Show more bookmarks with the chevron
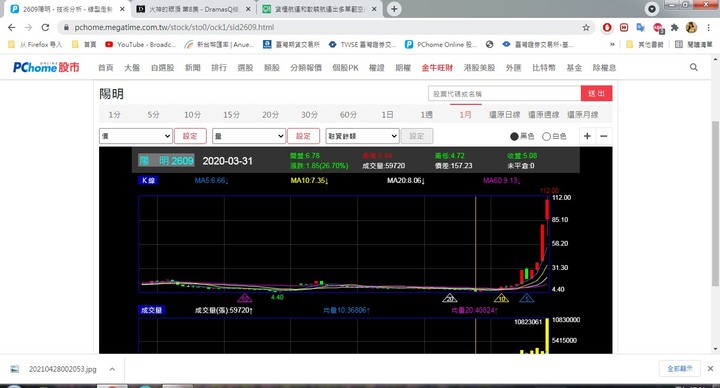The width and height of the screenshot is (720, 388). click(x=612, y=45)
